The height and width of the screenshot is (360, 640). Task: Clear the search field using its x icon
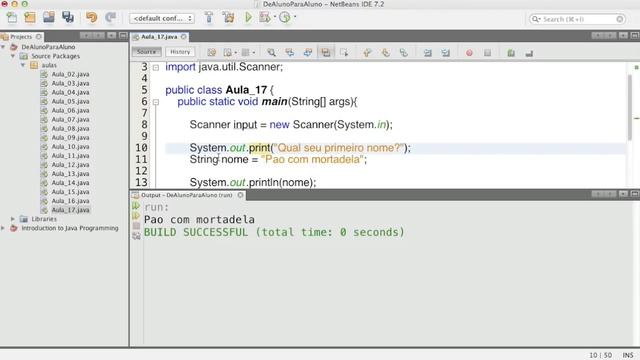pyautogui.click(x=620, y=19)
